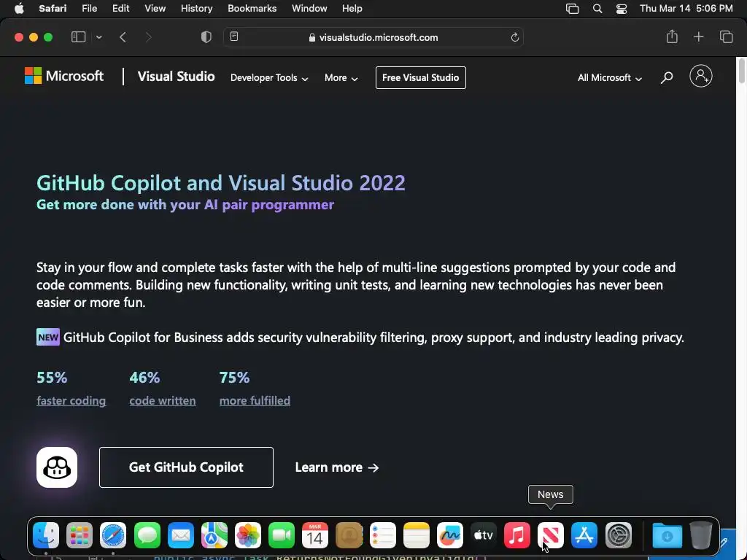747x560 pixels.
Task: Click Stage Manager icon in menu bar
Action: [x=572, y=9]
